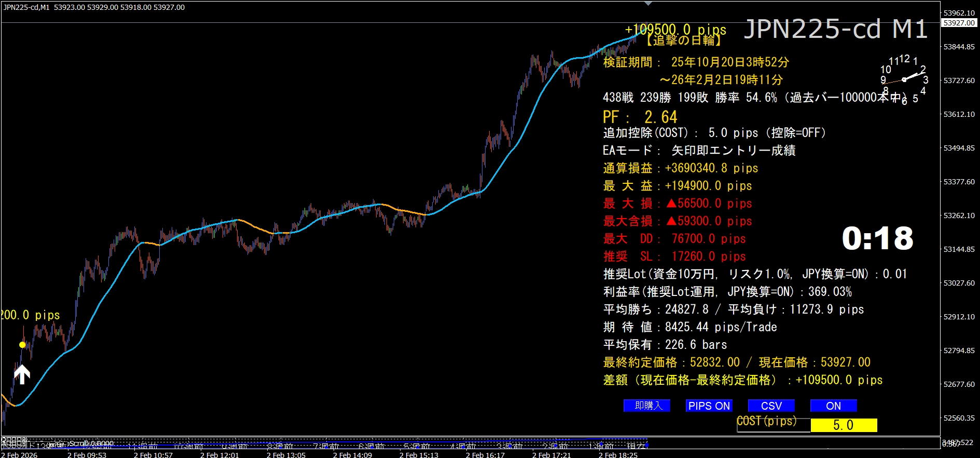The height and width of the screenshot is (458, 980).
Task: Toggle the blue ON button
Action: pos(834,406)
